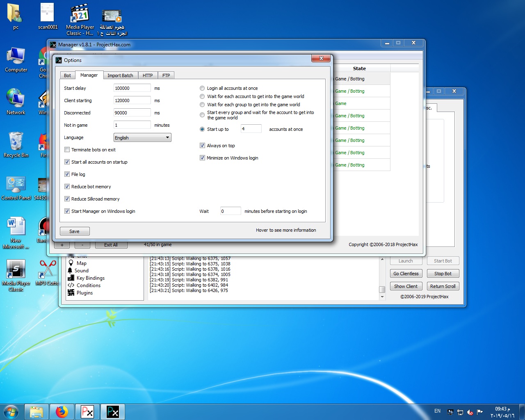Click the Start delay input field
Screen dimensions: 525x420
click(x=132, y=88)
